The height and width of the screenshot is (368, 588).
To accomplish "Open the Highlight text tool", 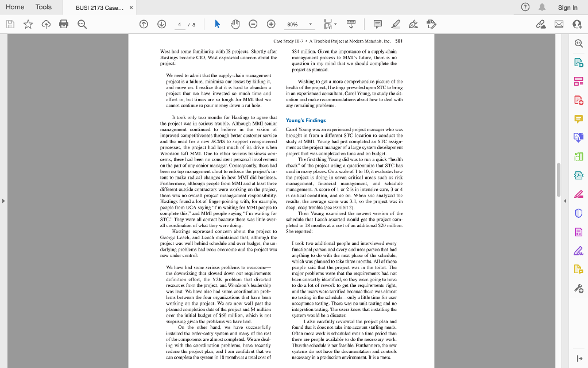I will (395, 24).
